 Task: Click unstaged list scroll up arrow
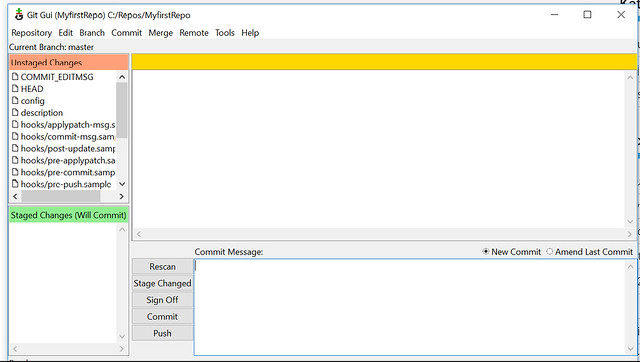[x=122, y=77]
